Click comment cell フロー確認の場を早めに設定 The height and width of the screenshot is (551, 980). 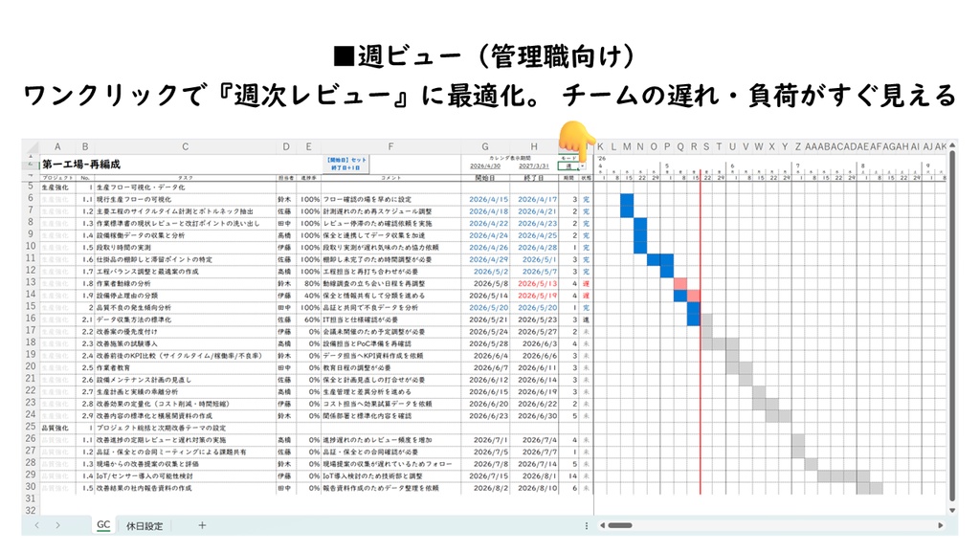coord(391,199)
